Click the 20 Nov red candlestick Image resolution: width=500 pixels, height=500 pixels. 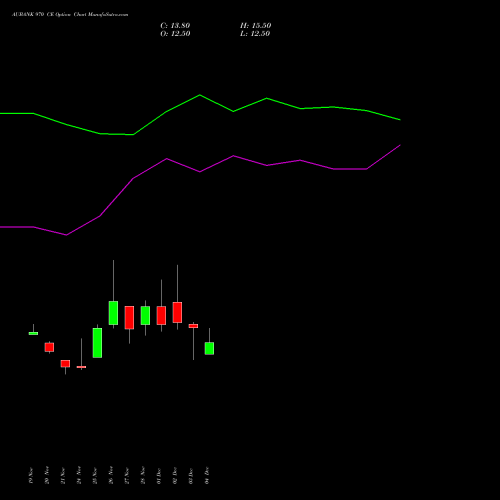point(49,347)
